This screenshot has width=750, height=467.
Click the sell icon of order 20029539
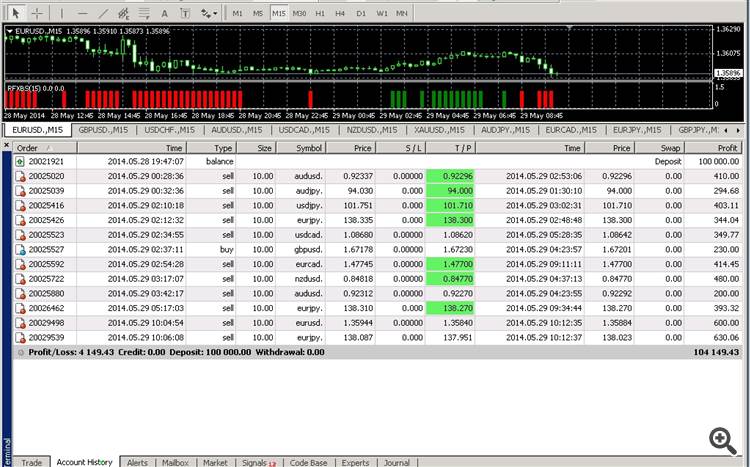(x=20, y=338)
